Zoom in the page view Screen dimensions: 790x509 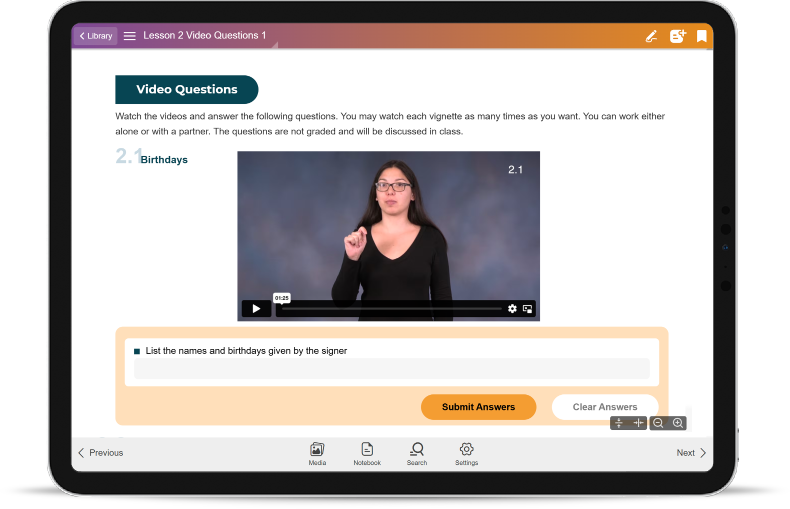pyautogui.click(x=678, y=423)
